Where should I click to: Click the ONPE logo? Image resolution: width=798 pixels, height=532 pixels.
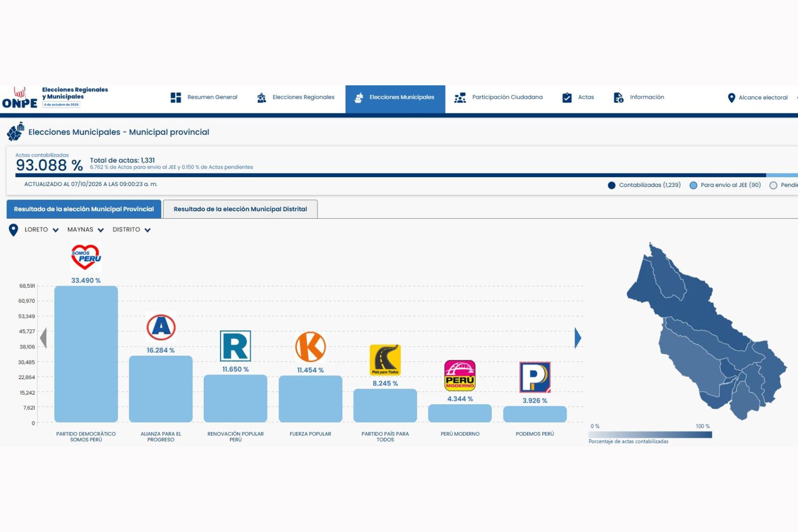(20, 98)
